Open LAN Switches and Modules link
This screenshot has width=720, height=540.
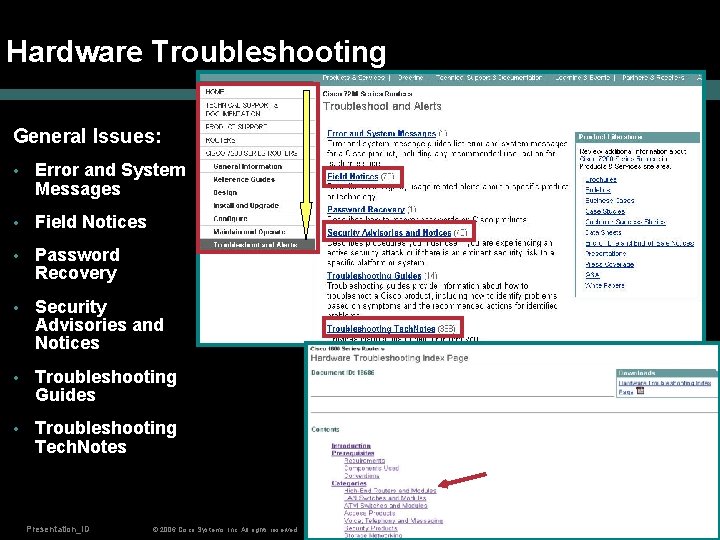tap(385, 498)
